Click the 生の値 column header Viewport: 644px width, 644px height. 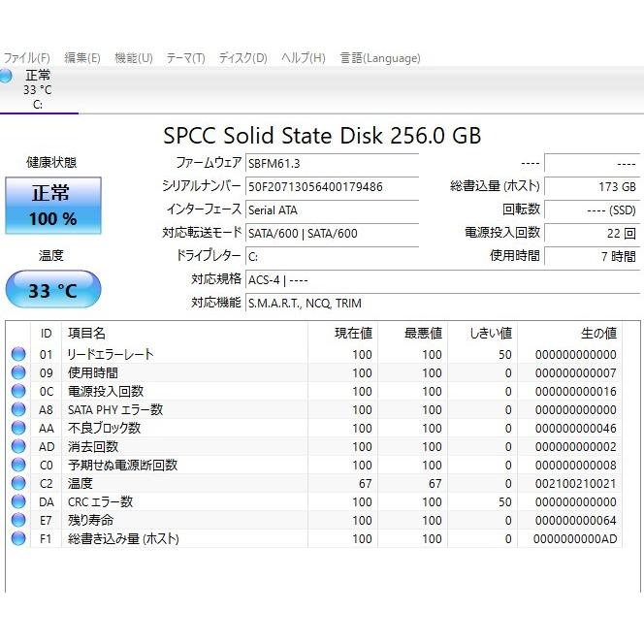[596, 333]
